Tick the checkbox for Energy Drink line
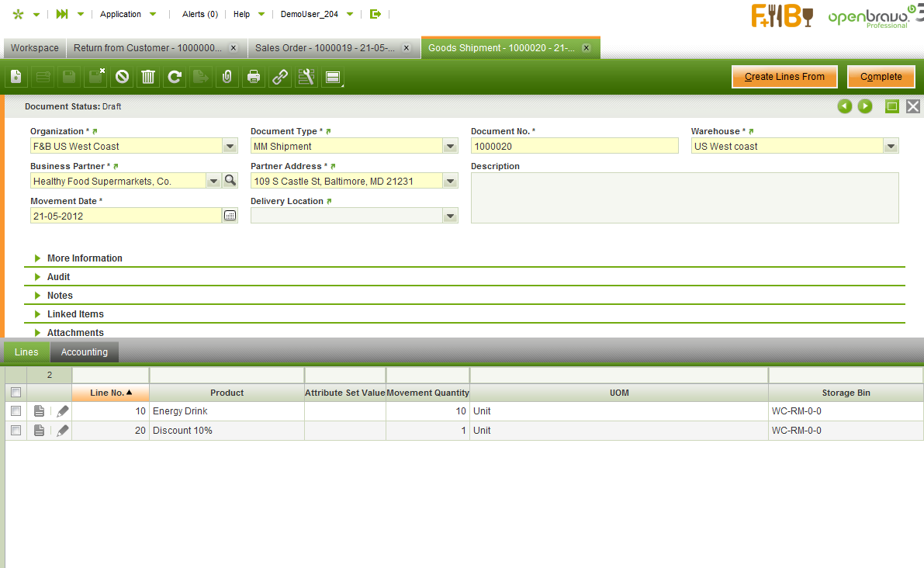 16,411
